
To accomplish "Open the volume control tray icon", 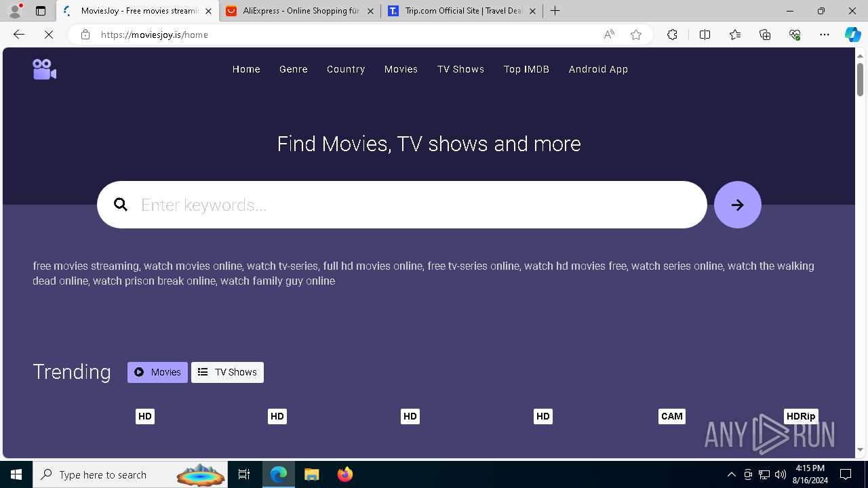I will (781, 474).
